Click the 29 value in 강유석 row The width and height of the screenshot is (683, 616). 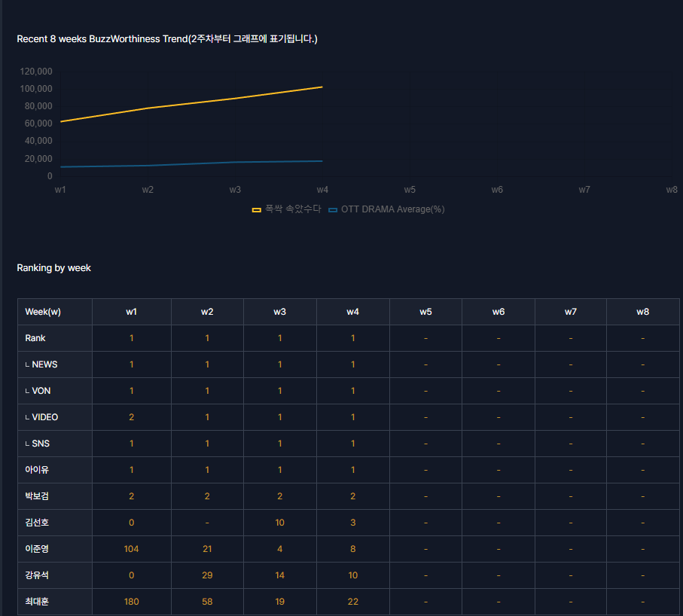[207, 575]
